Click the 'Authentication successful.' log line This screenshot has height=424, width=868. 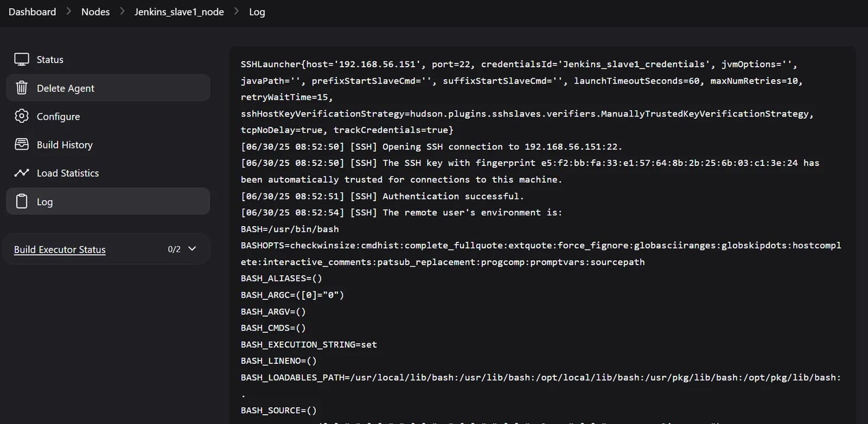click(x=382, y=196)
